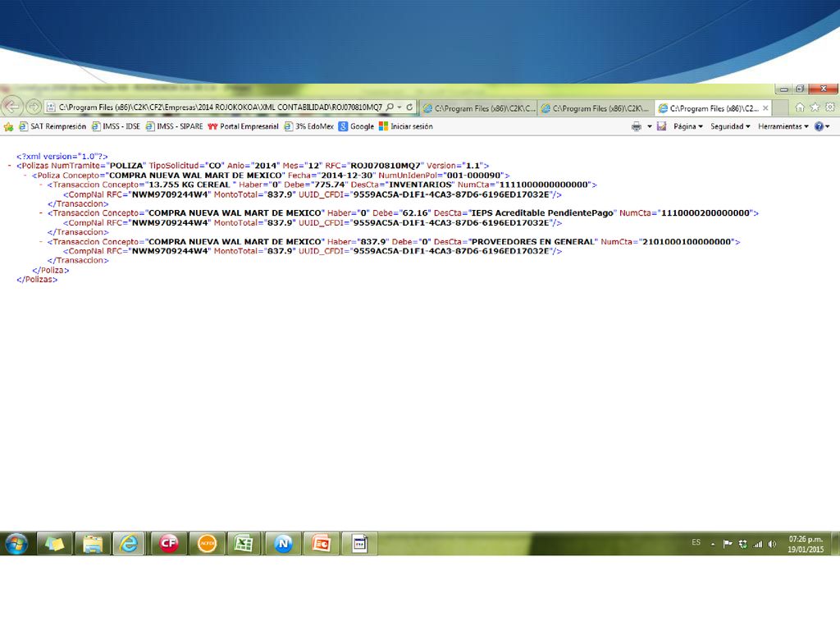Click the ES language indicator
Image resolution: width=840 pixels, height=630 pixels.
pos(696,542)
